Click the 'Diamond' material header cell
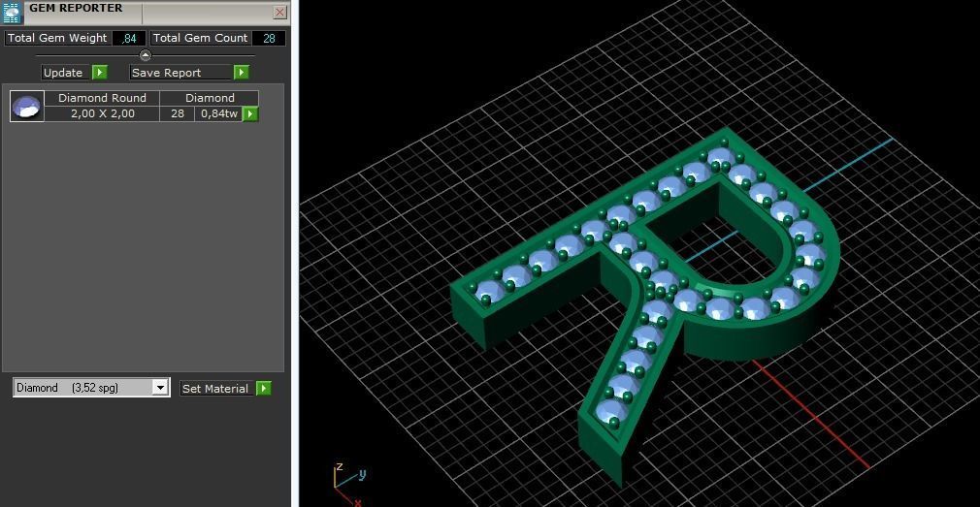The width and height of the screenshot is (980, 507). tap(210, 98)
